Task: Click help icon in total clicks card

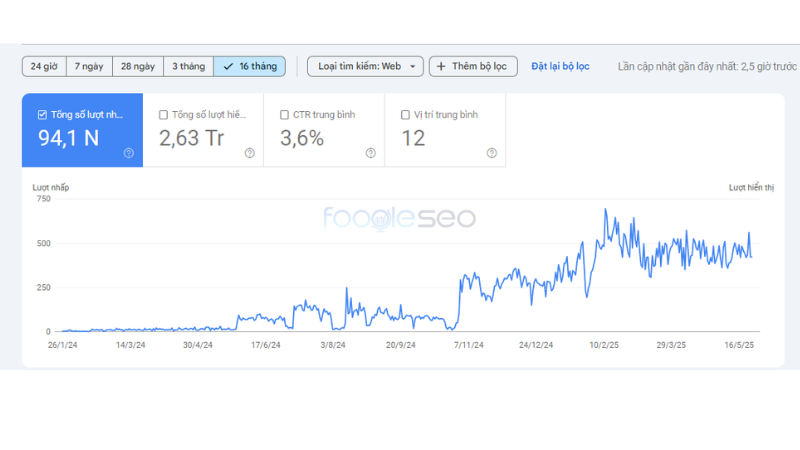Action: [129, 153]
